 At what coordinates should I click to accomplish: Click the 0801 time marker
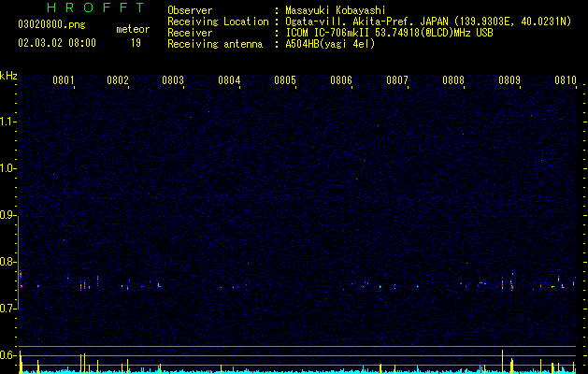64,80
